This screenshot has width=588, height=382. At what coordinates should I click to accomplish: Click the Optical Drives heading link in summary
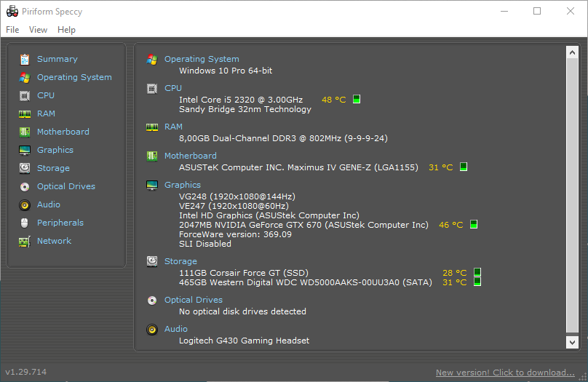pyautogui.click(x=194, y=300)
